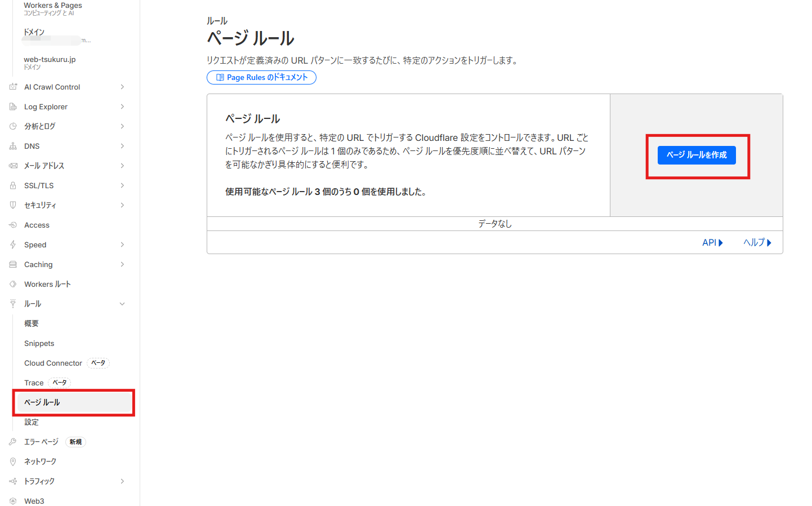The width and height of the screenshot is (812, 506).
Task: Open the Page Rules のドキュメント link
Action: [x=261, y=77]
